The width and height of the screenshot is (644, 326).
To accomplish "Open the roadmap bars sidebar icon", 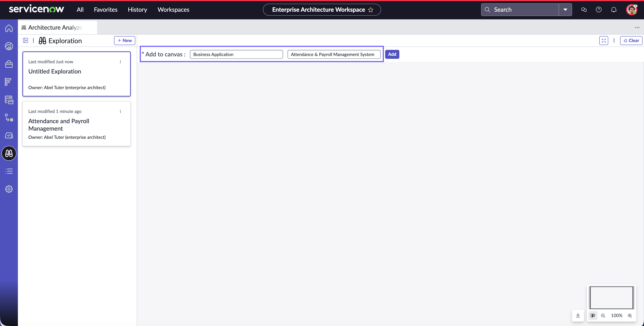I will [x=8, y=82].
